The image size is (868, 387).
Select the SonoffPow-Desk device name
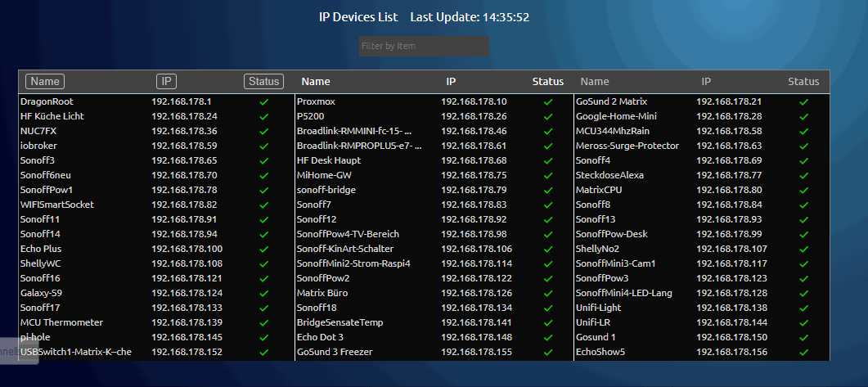coord(612,234)
